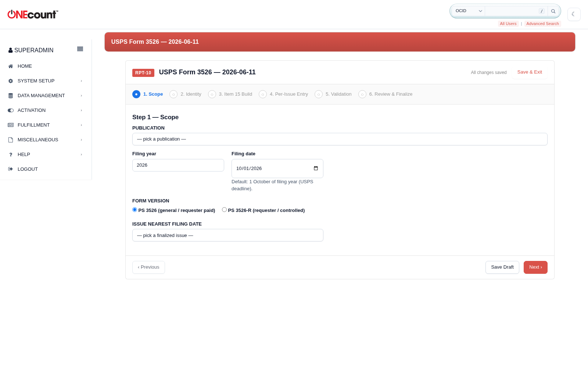
Task: Click the SUPERADMIN user icon
Action: pyautogui.click(x=11, y=50)
